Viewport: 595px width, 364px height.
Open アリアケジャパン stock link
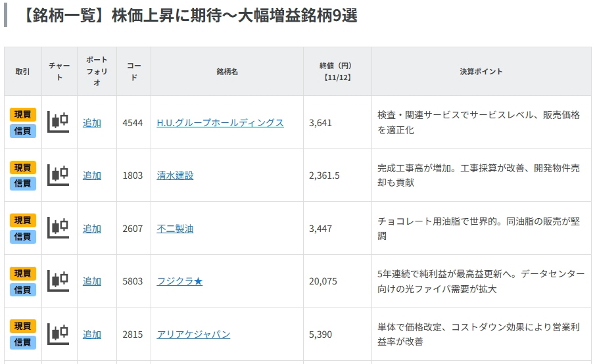193,334
